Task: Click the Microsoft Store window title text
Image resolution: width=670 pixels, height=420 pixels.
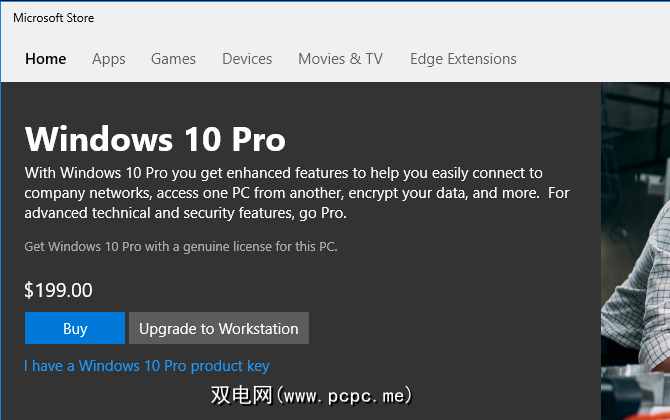Action: click(54, 17)
